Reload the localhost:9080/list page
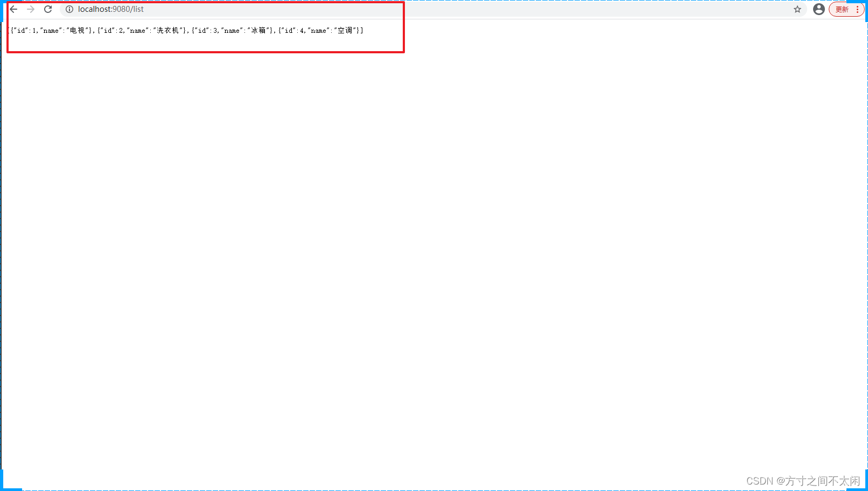This screenshot has height=491, width=868. [48, 9]
